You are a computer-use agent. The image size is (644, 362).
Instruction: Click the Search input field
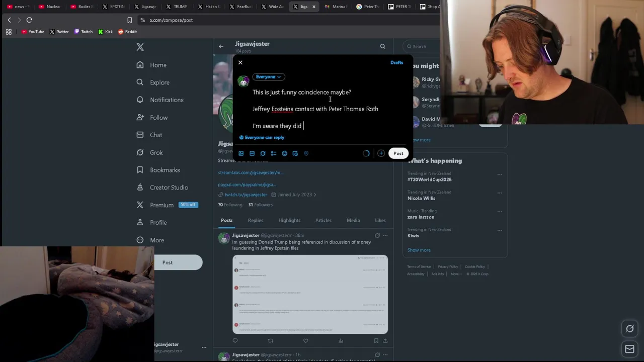[423, 46]
